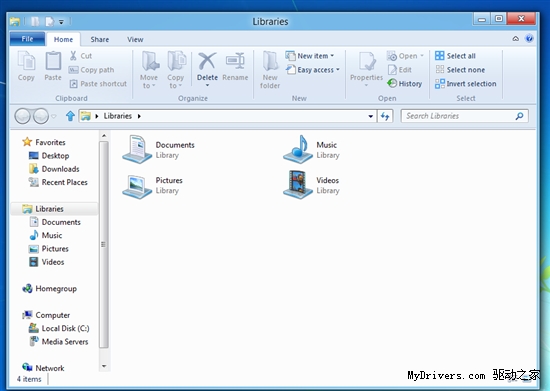Select Desktop in the navigation pane
This screenshot has height=391, width=550.
(x=49, y=155)
